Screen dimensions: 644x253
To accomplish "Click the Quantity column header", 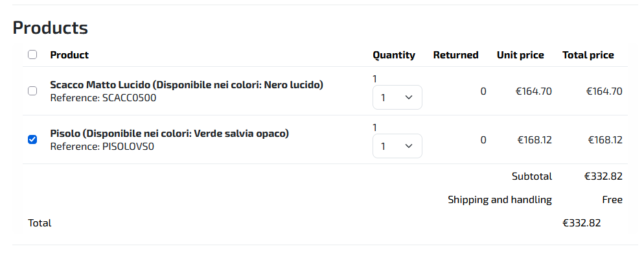I will tap(394, 55).
